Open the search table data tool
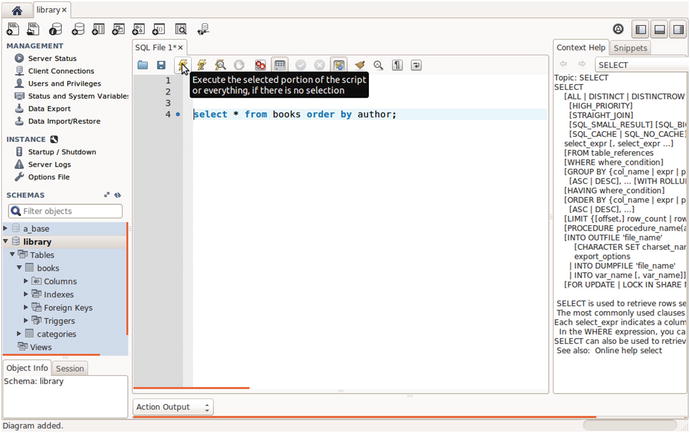The image size is (690, 433). tap(180, 29)
